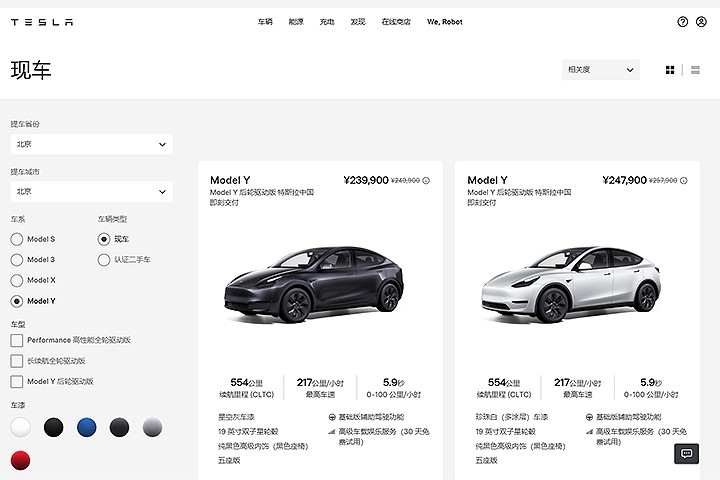
Task: Click 珍珠白 (多涂层) 车漆 description text
Action: click(512, 417)
